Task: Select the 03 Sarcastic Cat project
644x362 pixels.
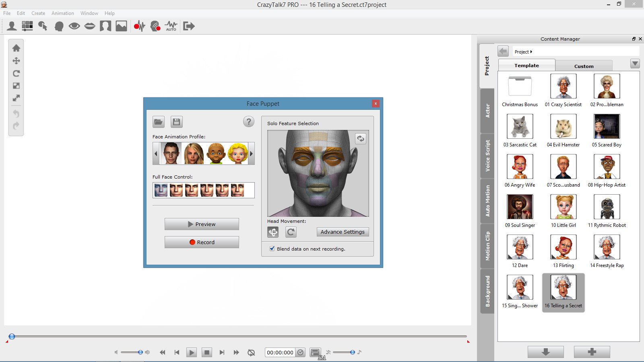Action: (520, 131)
